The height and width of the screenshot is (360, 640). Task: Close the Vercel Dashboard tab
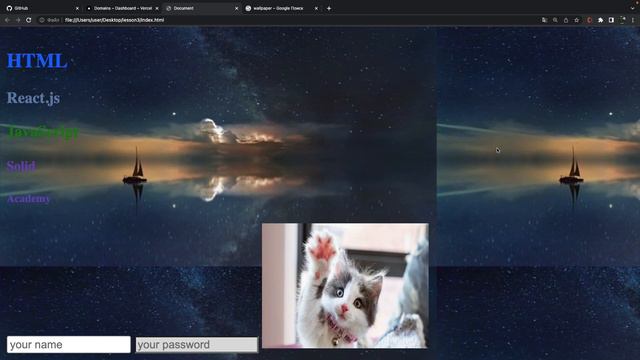click(x=157, y=8)
